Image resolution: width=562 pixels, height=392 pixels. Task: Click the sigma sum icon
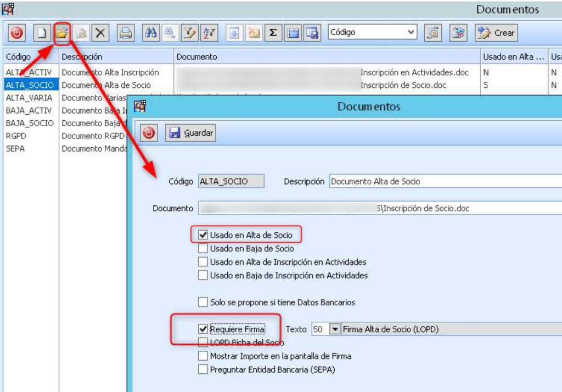tap(272, 33)
